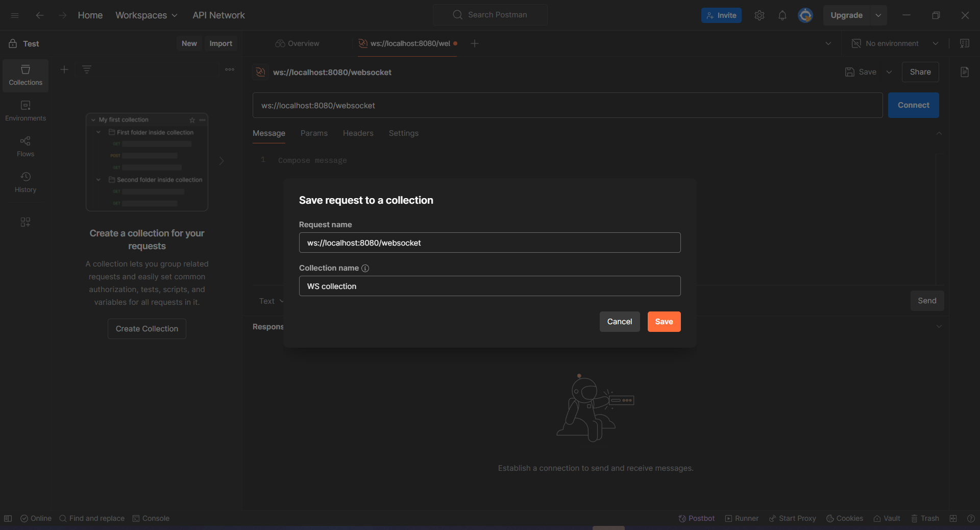
Task: Click the Create Collection button
Action: (x=147, y=329)
